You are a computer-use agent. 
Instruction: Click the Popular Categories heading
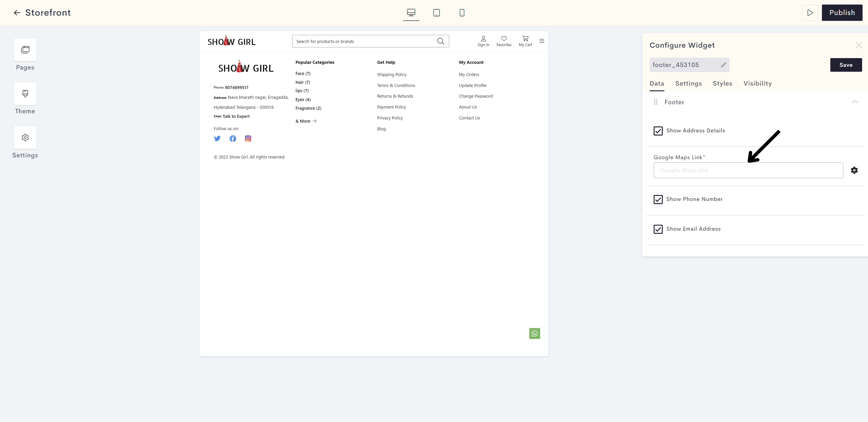[315, 62]
